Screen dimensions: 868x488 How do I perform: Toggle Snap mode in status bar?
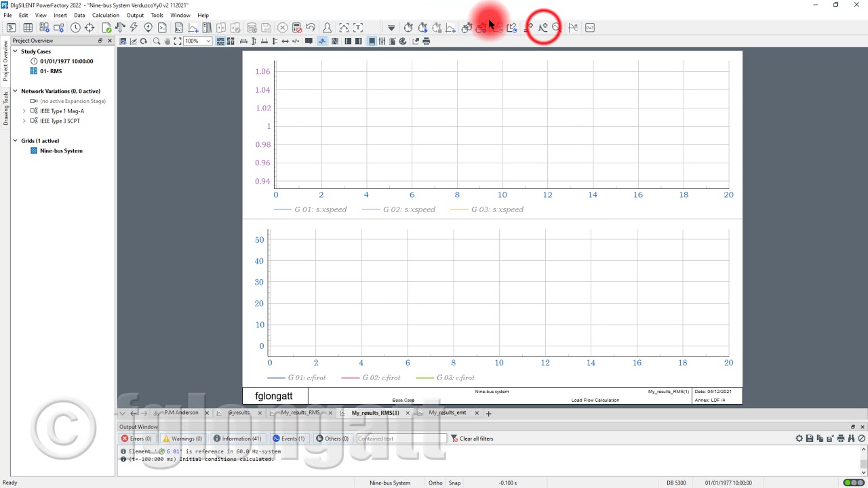point(454,483)
